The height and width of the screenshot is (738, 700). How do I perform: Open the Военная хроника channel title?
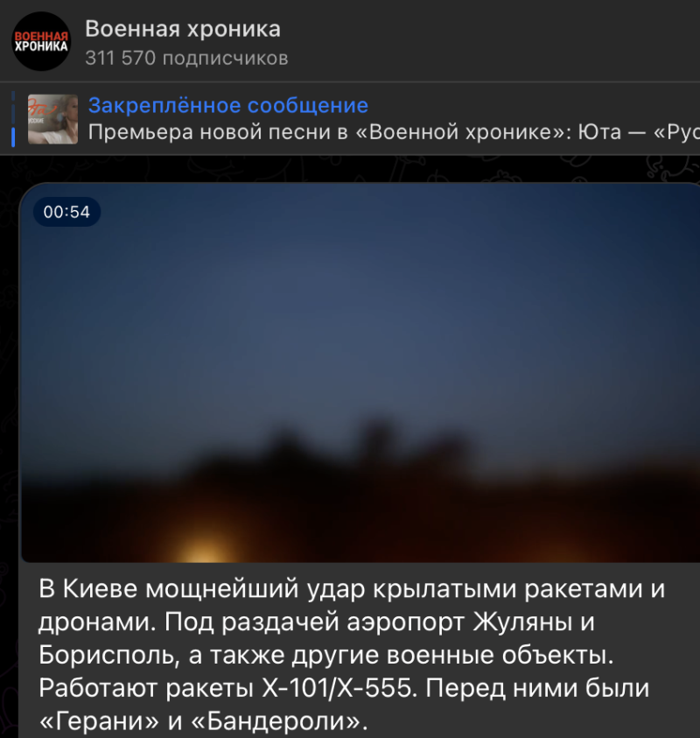click(x=183, y=29)
